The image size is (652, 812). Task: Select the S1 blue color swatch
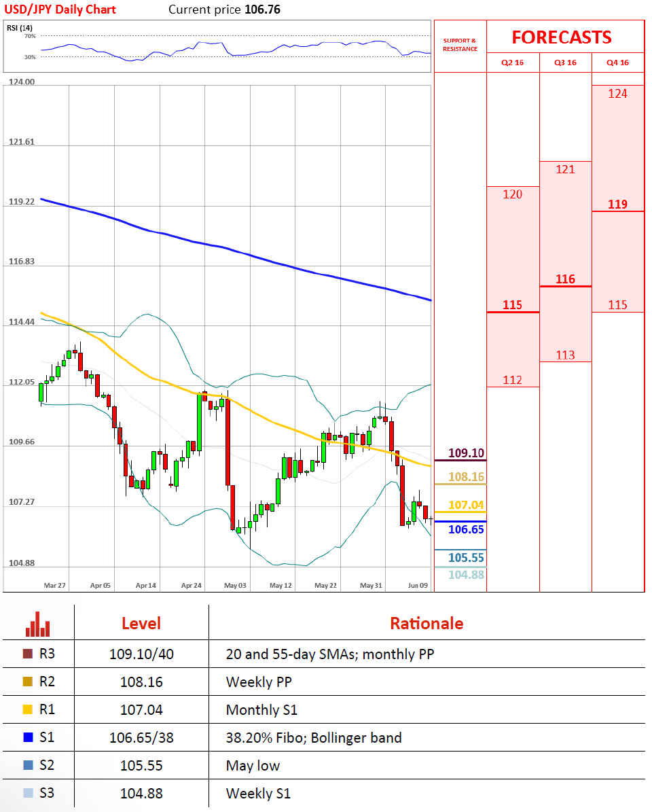click(28, 737)
